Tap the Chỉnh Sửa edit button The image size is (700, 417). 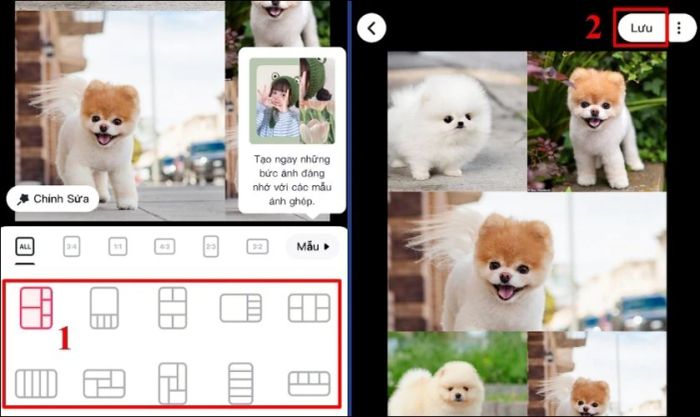coord(53,199)
